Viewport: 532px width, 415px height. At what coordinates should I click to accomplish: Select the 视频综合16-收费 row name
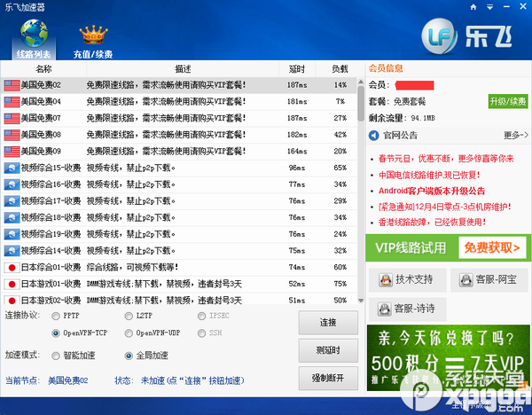click(x=51, y=184)
